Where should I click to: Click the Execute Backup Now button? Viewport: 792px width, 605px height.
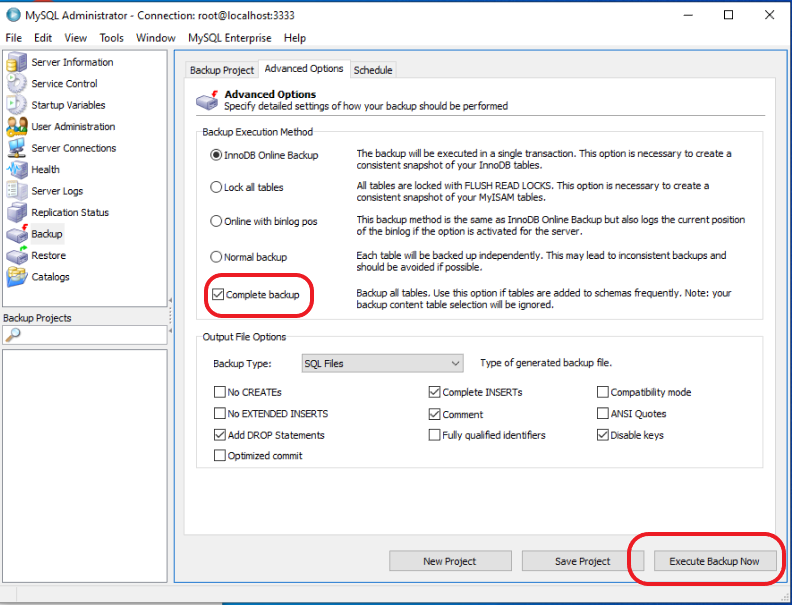[x=713, y=561]
